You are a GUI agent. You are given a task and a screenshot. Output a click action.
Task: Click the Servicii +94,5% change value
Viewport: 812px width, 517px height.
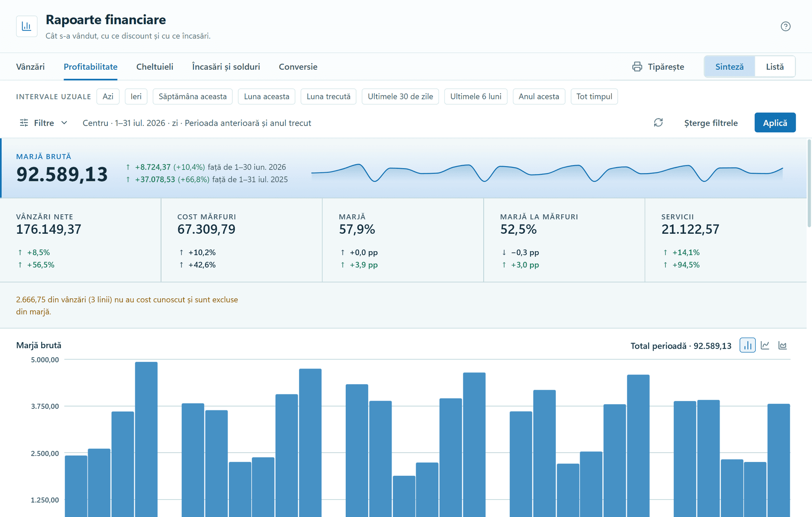(x=686, y=265)
